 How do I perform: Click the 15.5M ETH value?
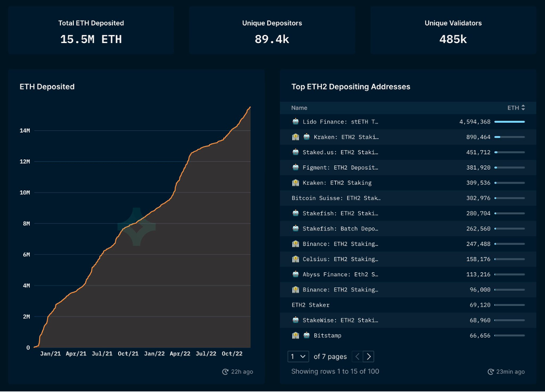[x=91, y=39]
